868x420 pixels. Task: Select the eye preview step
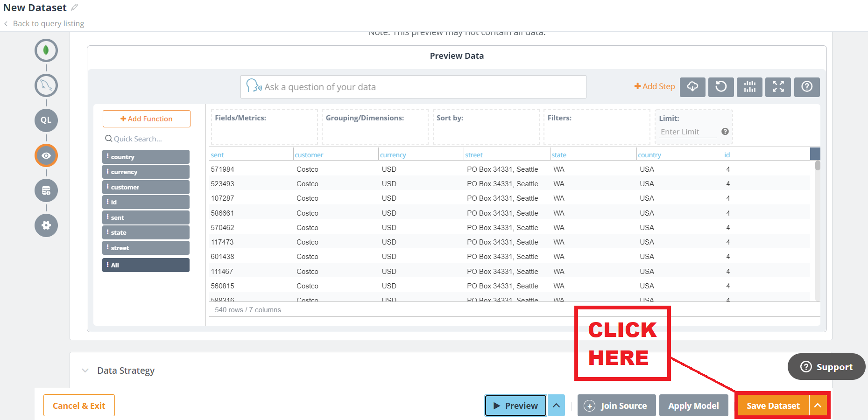tap(46, 155)
